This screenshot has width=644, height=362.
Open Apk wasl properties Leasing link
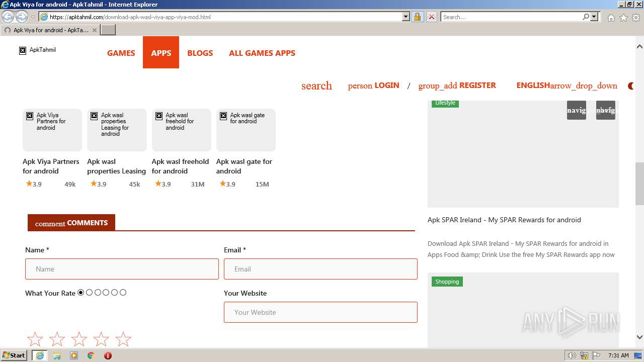coord(116,166)
